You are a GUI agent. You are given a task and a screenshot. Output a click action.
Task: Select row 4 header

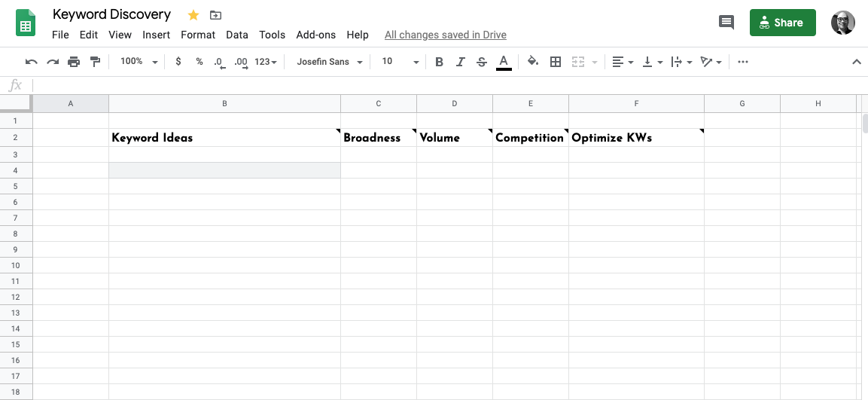pos(16,171)
